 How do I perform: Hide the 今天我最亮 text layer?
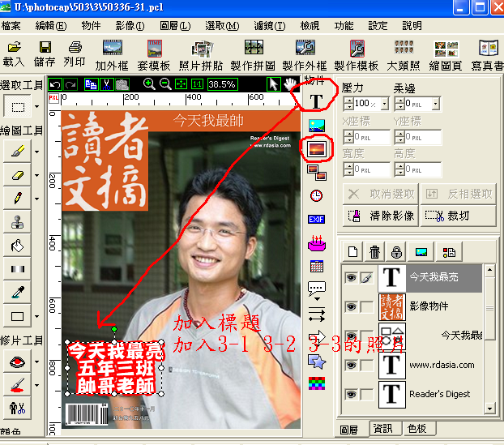click(x=351, y=277)
